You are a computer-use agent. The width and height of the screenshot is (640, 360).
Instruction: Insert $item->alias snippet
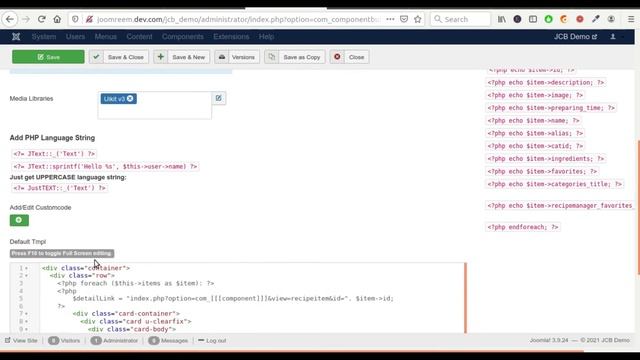point(535,133)
